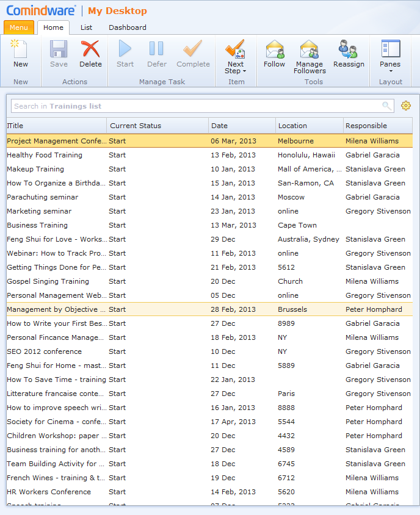Select the Gospel Singing Training row
This screenshot has height=515, width=420.
[x=209, y=281]
